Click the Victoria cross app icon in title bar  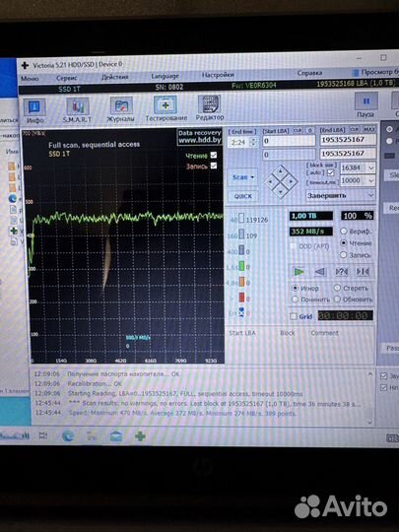coord(25,65)
